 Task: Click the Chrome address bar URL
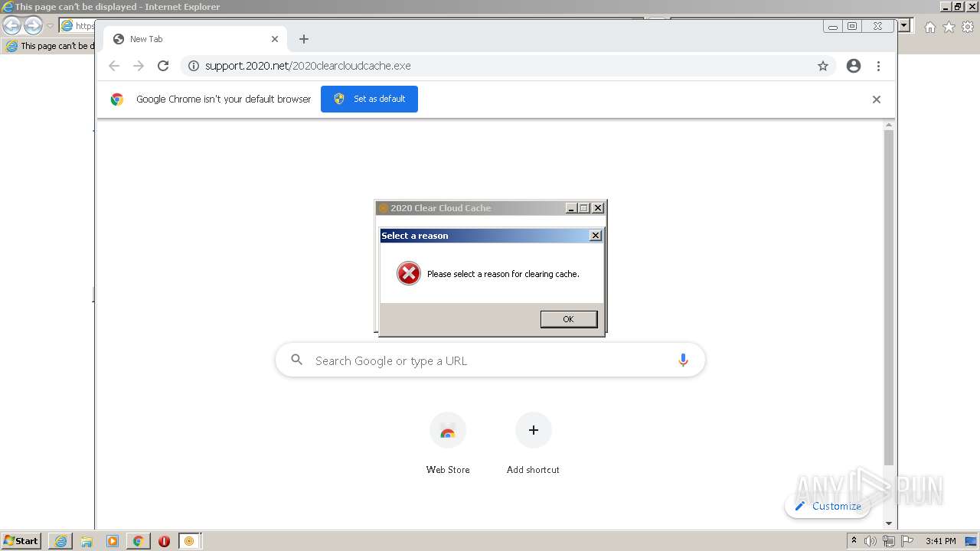308,66
